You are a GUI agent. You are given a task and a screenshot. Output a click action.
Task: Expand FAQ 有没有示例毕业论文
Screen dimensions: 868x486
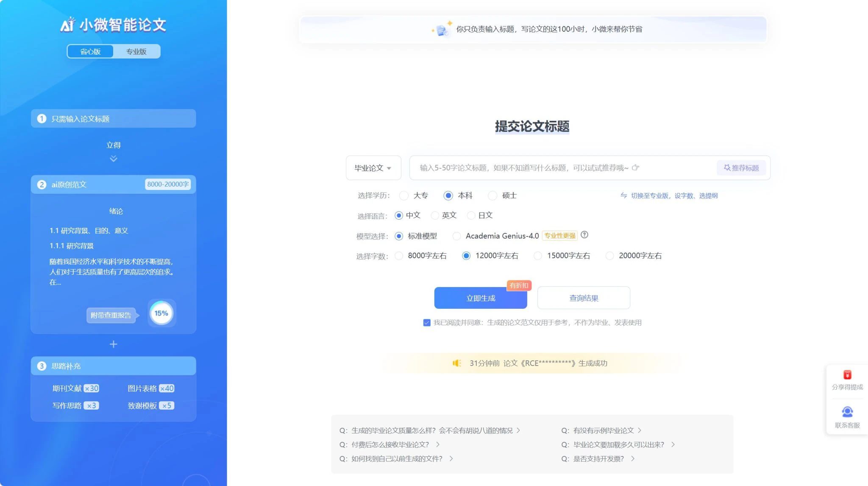click(x=601, y=430)
